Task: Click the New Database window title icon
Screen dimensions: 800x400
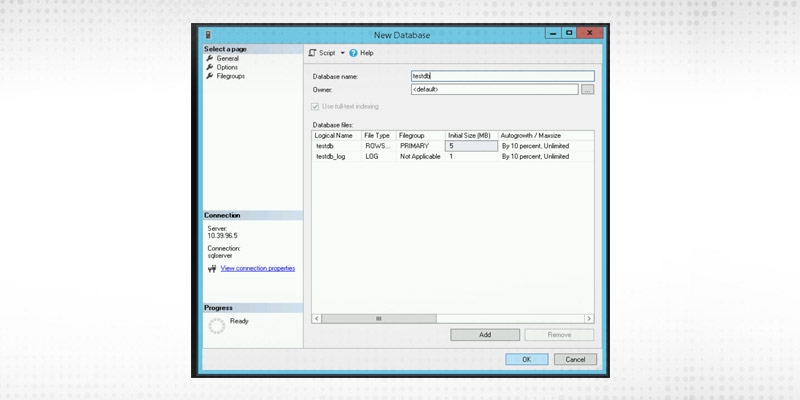Action: click(x=208, y=35)
